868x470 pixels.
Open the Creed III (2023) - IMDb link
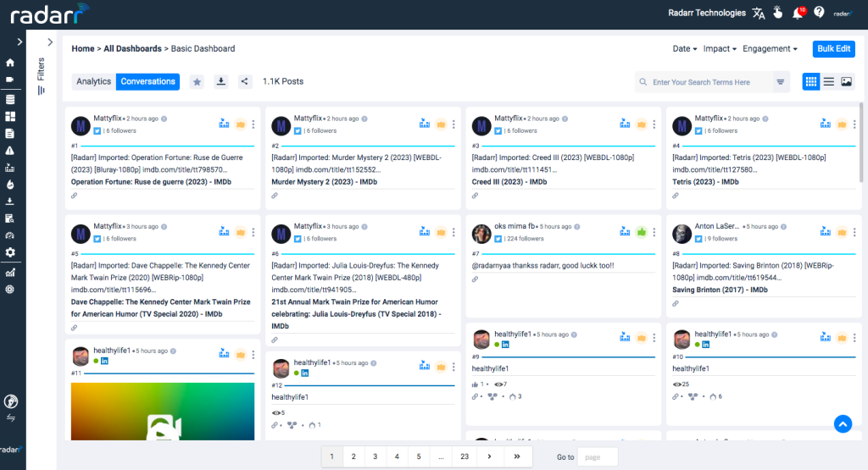tap(509, 182)
